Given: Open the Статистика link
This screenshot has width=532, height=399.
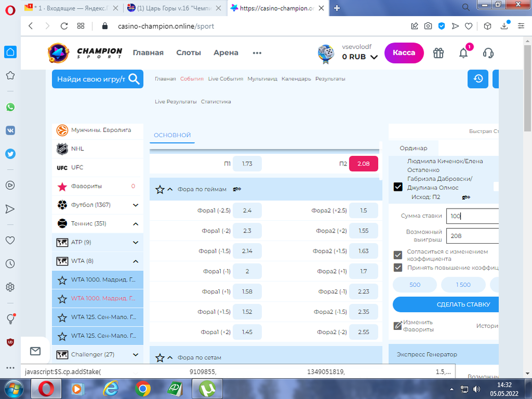Looking at the screenshot, I should (216, 102).
